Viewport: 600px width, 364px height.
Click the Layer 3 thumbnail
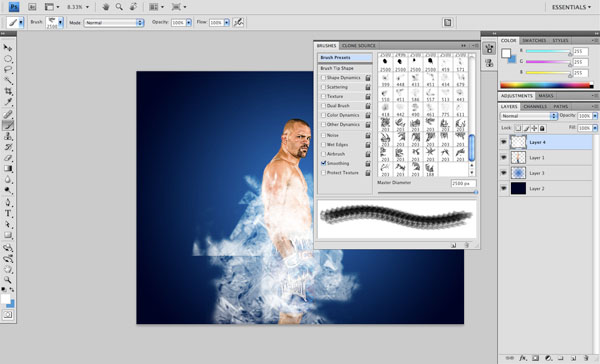point(518,173)
